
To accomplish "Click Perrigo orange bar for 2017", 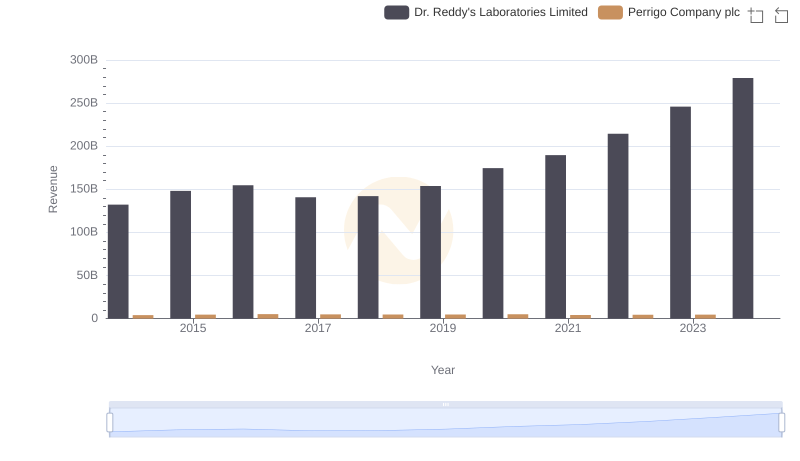I will pos(331,317).
